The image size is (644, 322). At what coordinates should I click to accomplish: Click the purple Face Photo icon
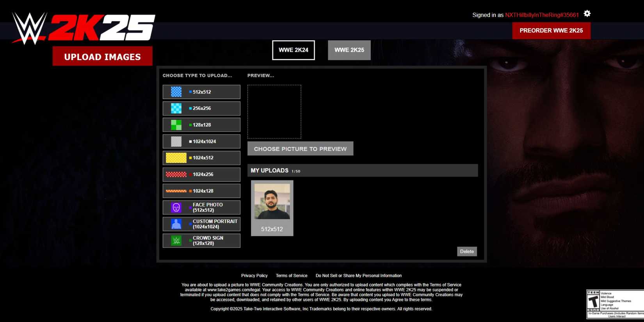point(176,207)
